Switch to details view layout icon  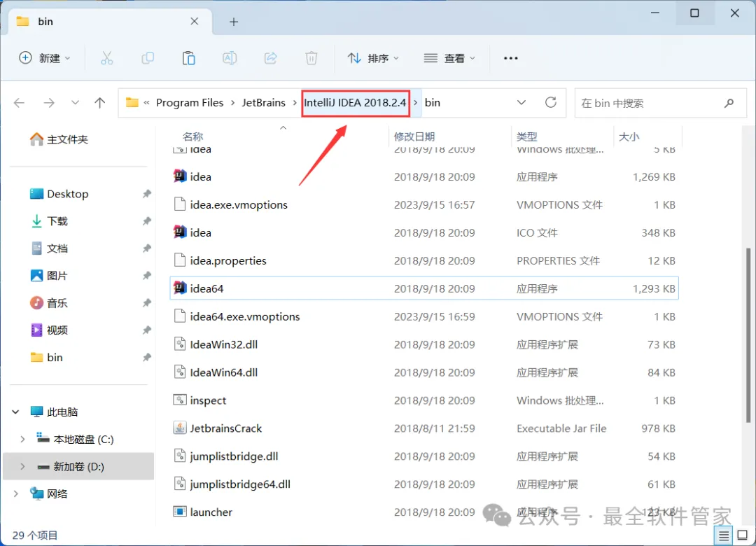click(x=723, y=535)
